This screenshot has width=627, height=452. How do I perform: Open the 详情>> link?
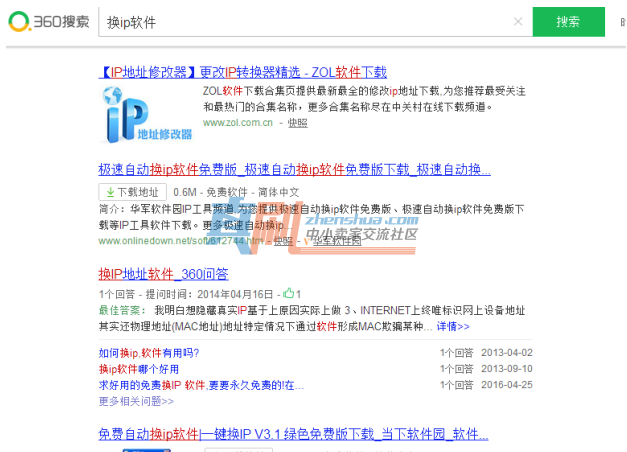[453, 326]
